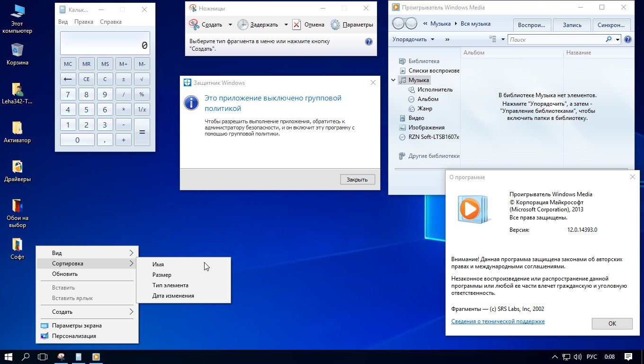Switch to the Синхрон... tab in Media Player
Image resolution: width=644 pixels, height=364 pixels.
611,25
